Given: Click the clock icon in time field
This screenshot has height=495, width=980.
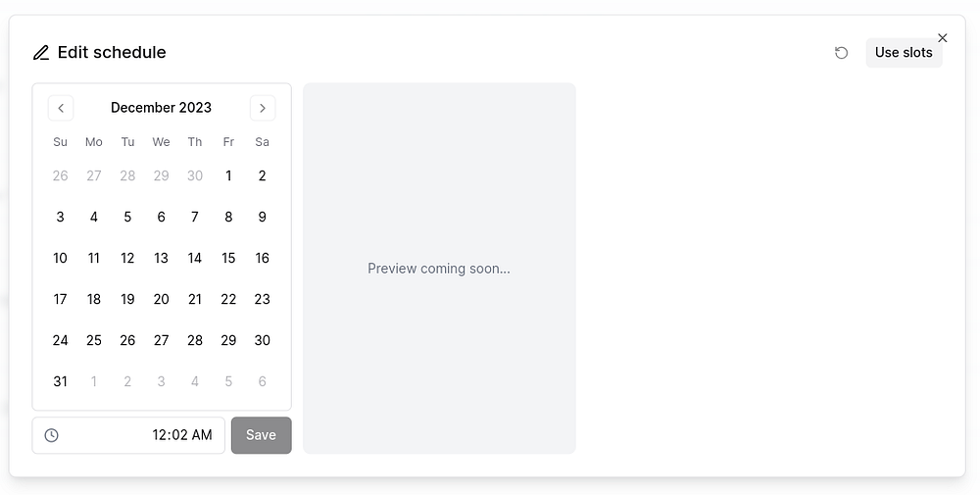Looking at the screenshot, I should tap(52, 435).
